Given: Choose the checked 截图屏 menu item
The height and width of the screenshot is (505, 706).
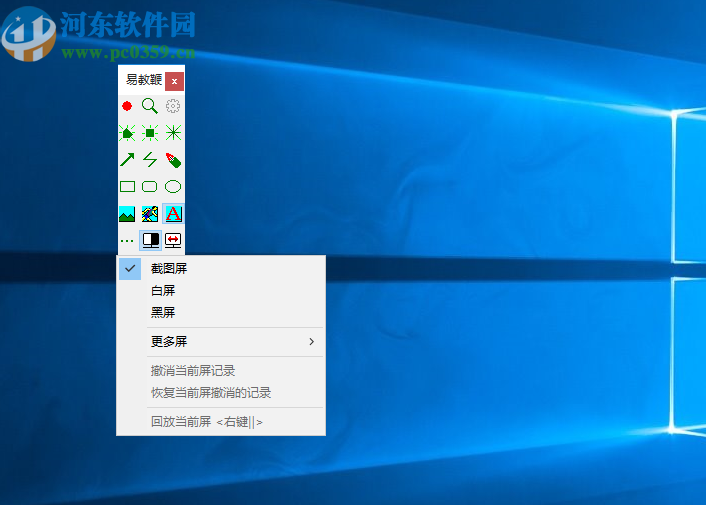Looking at the screenshot, I should tap(221, 269).
